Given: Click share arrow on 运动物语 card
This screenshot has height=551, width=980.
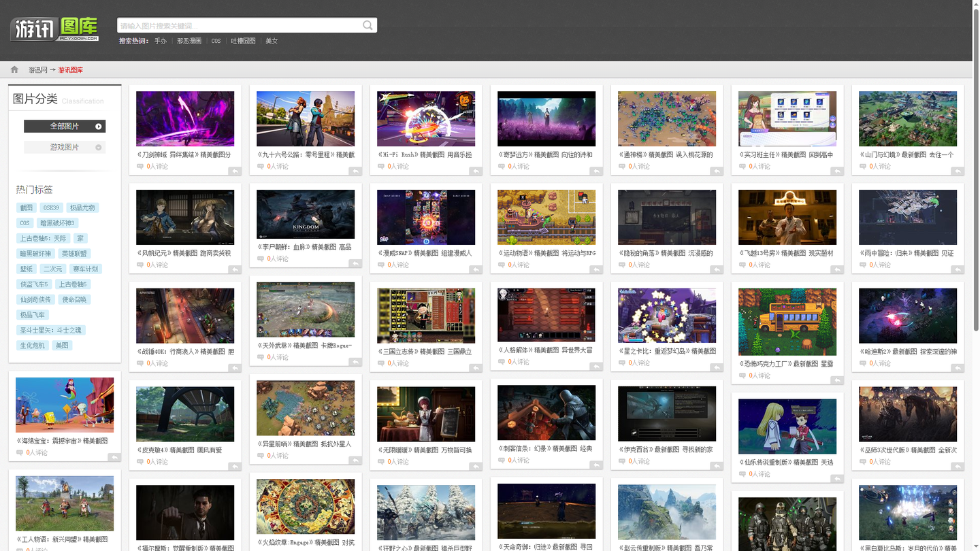Looking at the screenshot, I should (x=596, y=270).
